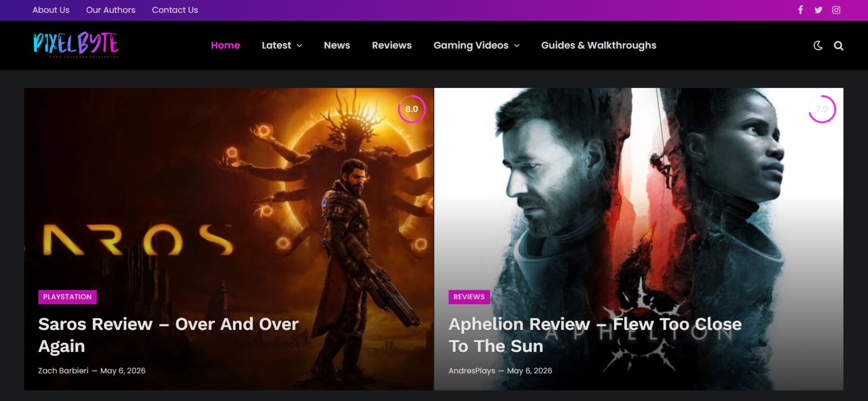Expand the Gaming Videos chevron
Image resolution: width=868 pixels, height=401 pixels.
coord(517,46)
